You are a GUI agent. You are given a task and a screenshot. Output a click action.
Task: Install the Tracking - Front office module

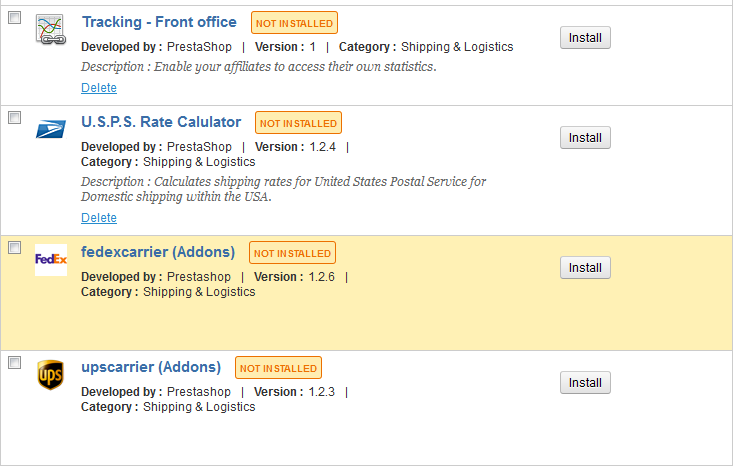point(585,38)
